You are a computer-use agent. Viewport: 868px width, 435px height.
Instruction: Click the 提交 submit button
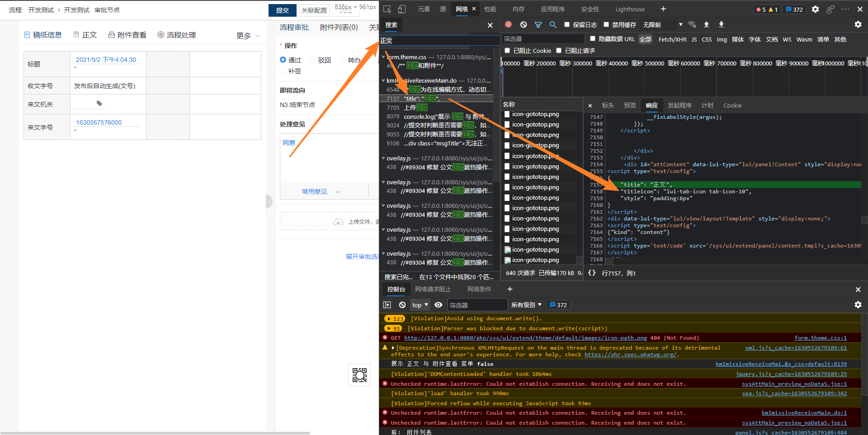283,10
